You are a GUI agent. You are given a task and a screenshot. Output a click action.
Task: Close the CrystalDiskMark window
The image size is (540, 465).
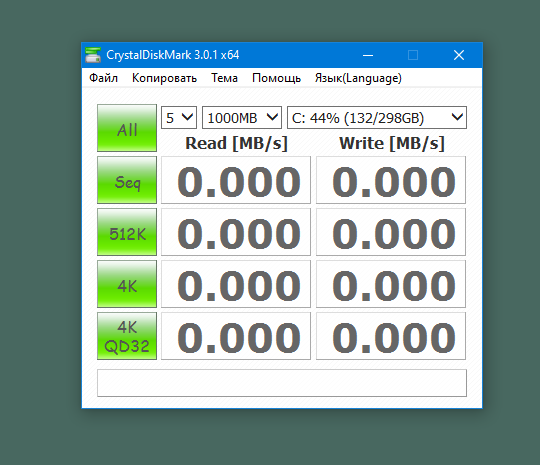pyautogui.click(x=459, y=55)
